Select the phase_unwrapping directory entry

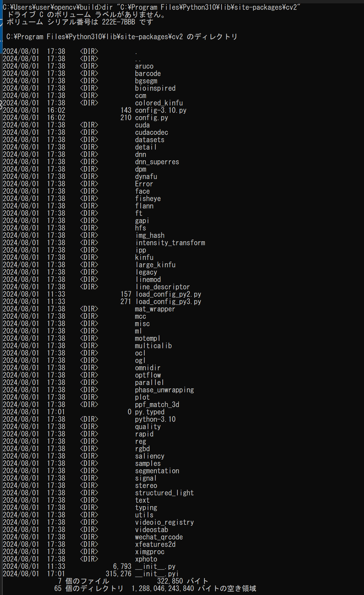pyautogui.click(x=164, y=390)
